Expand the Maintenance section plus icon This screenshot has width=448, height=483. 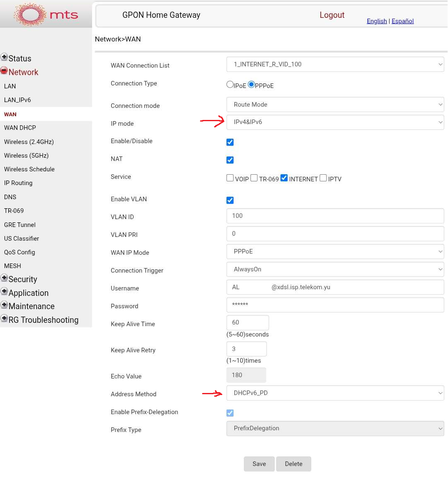(4, 305)
